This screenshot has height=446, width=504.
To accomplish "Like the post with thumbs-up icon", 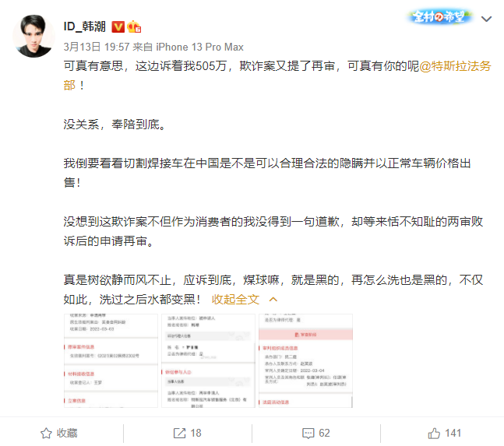I will click(x=434, y=433).
